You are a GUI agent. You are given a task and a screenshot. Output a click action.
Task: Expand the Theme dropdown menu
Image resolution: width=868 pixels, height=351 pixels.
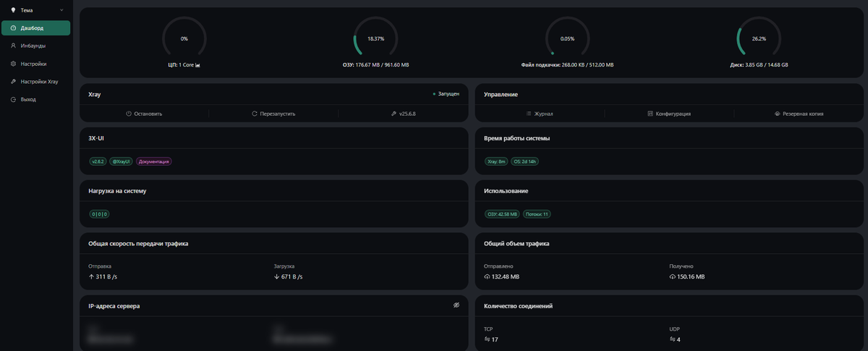click(x=61, y=10)
